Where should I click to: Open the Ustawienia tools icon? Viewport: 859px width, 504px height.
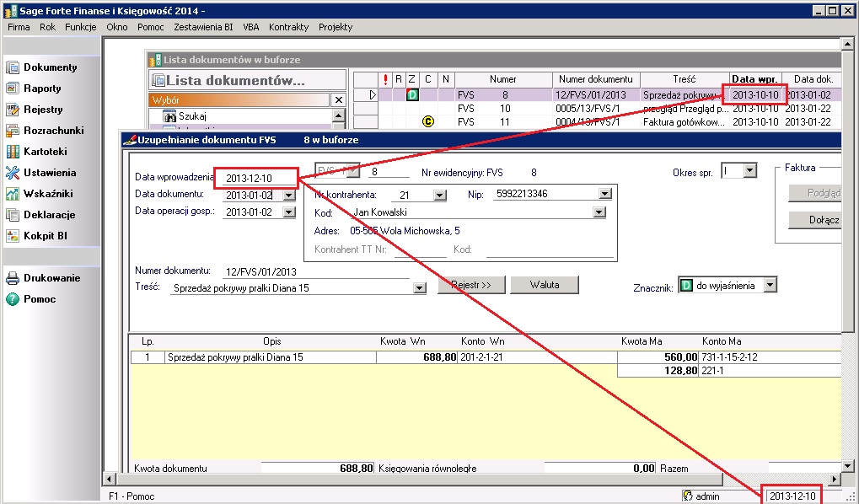13,173
